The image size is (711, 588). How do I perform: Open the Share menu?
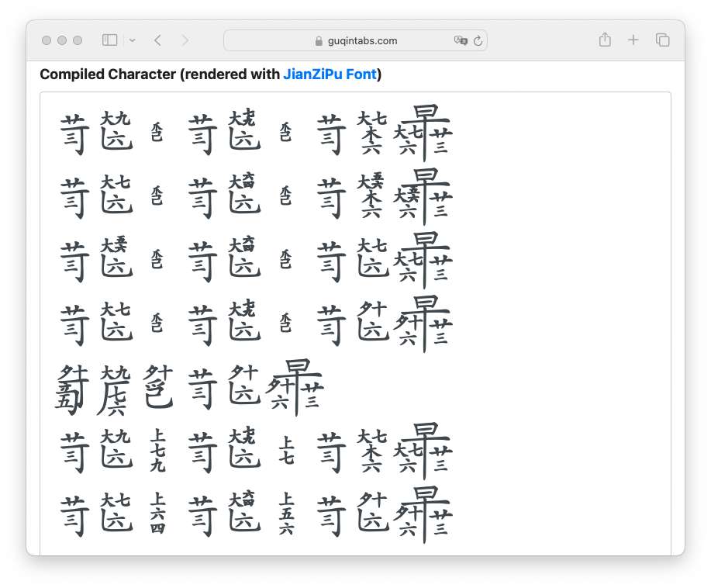[x=605, y=40]
